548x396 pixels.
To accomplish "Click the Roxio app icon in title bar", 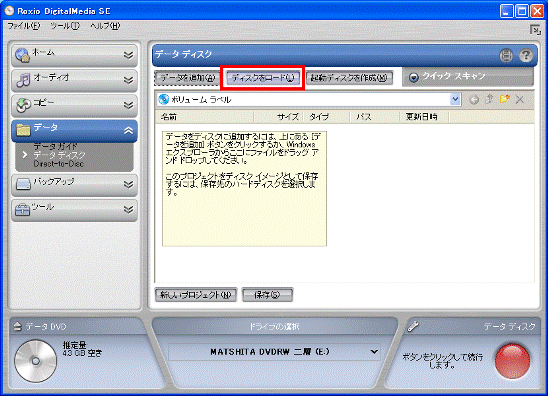I will point(9,11).
